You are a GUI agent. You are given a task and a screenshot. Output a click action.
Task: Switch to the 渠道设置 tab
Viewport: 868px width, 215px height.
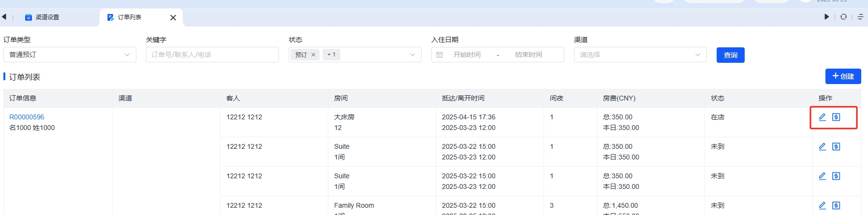point(47,17)
